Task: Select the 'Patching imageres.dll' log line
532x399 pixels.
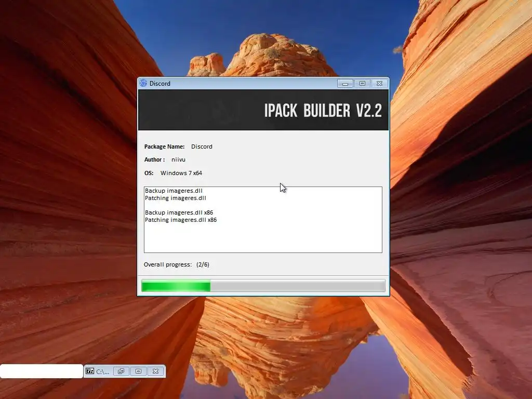Action: click(x=176, y=198)
